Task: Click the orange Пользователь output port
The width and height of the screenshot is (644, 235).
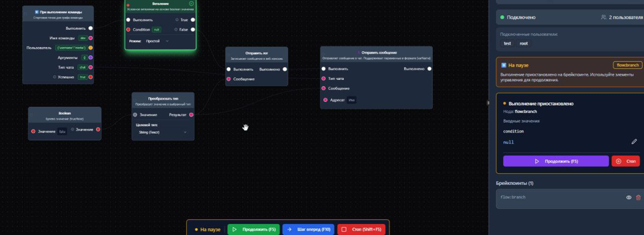Action: click(91, 48)
